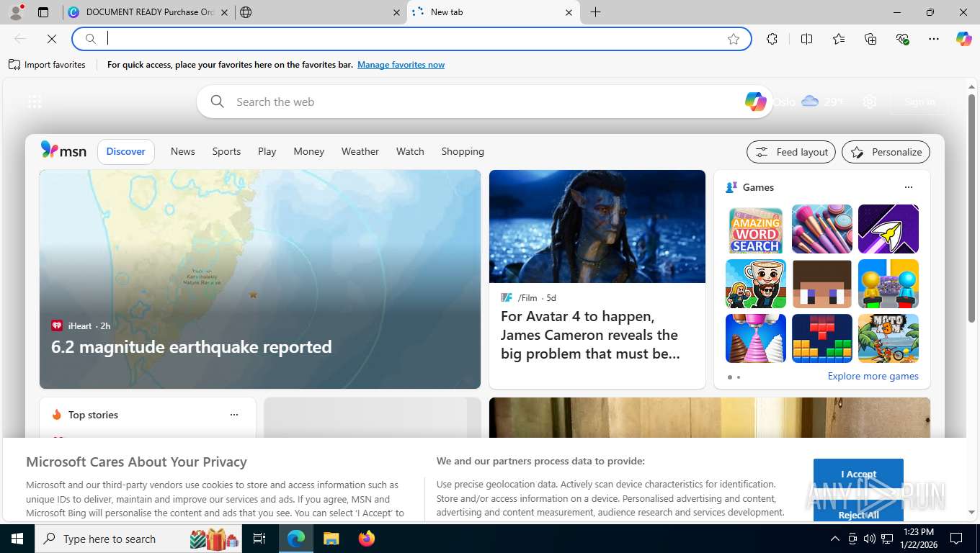Open the 6.2 magnitude earthquake story
This screenshot has width=980, height=553.
coord(259,279)
